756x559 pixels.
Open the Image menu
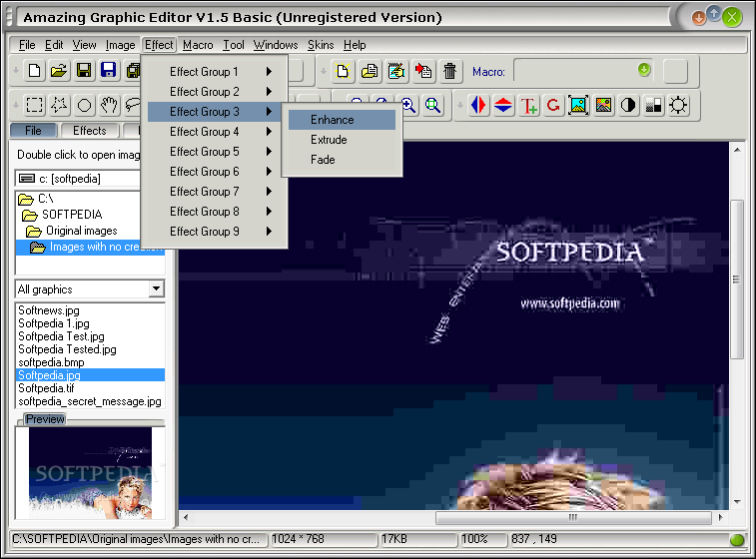(x=121, y=45)
